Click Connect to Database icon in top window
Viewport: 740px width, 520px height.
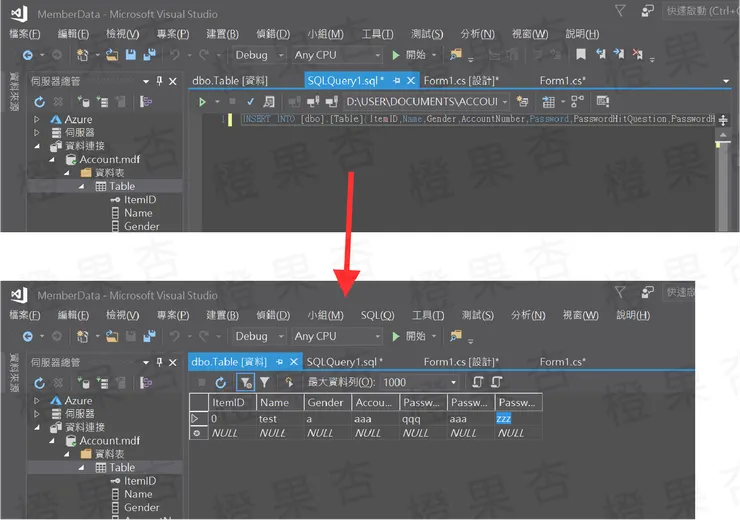[84, 101]
